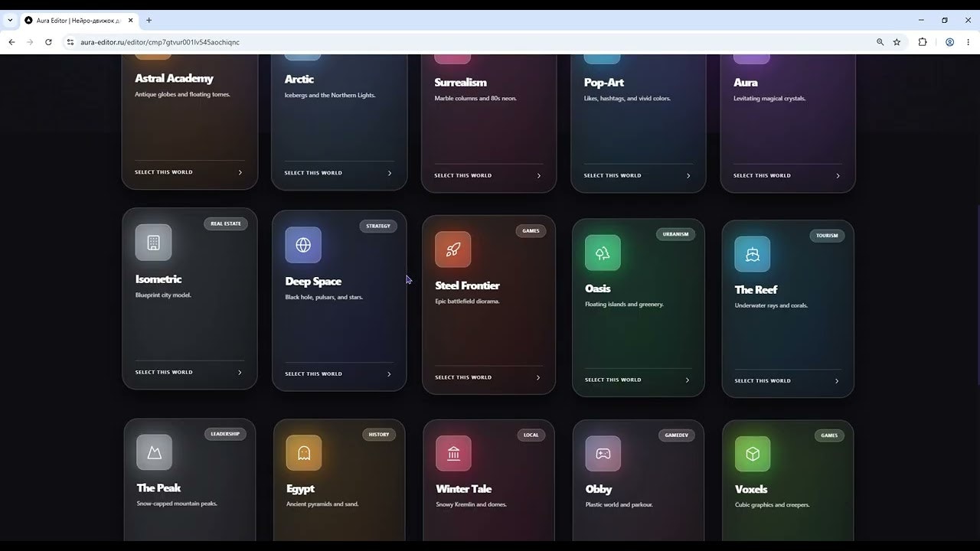Image resolution: width=980 pixels, height=551 pixels.
Task: Click the URBANISM tag badge
Action: [x=675, y=234]
